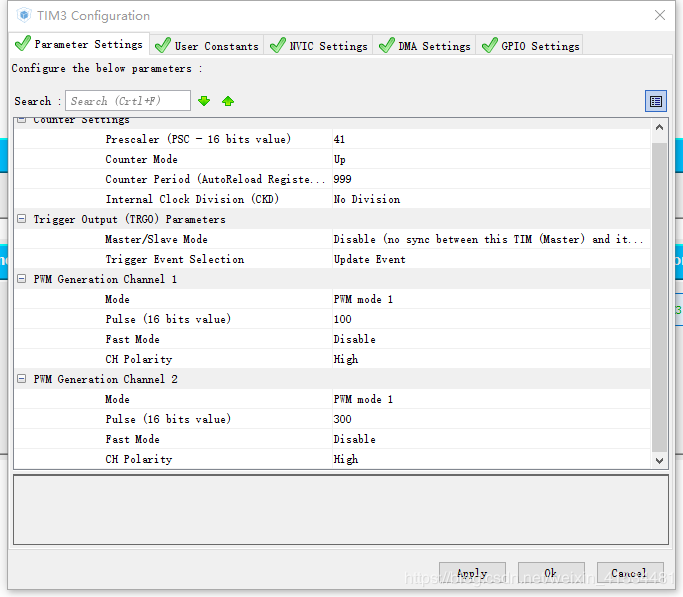Open the Parameter Settings tab
683x597 pixels.
[x=79, y=44]
